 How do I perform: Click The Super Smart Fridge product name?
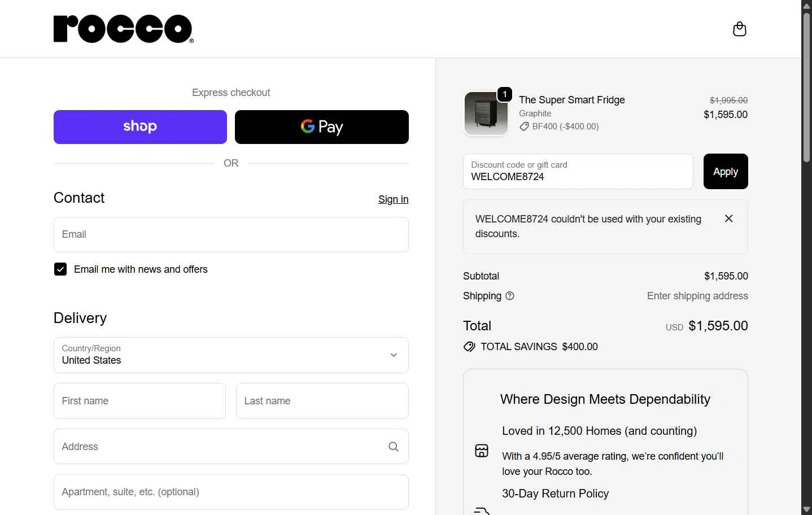click(x=572, y=100)
